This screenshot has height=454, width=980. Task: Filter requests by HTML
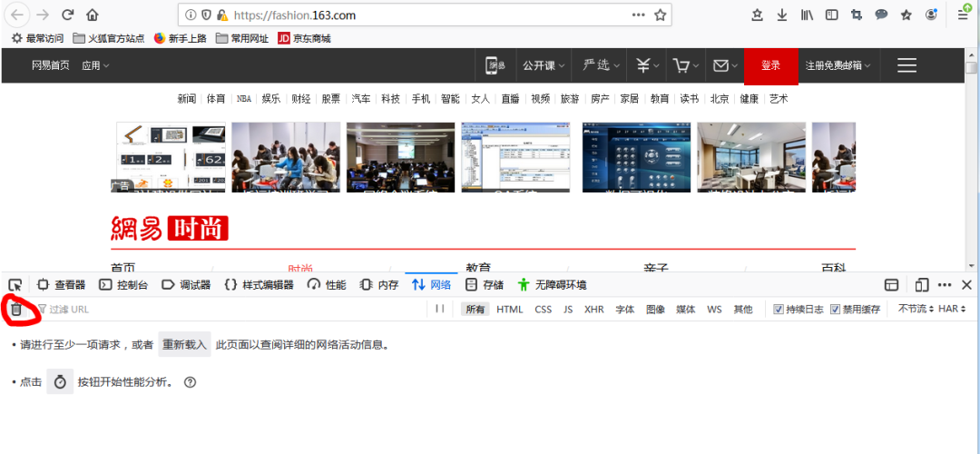tap(509, 309)
